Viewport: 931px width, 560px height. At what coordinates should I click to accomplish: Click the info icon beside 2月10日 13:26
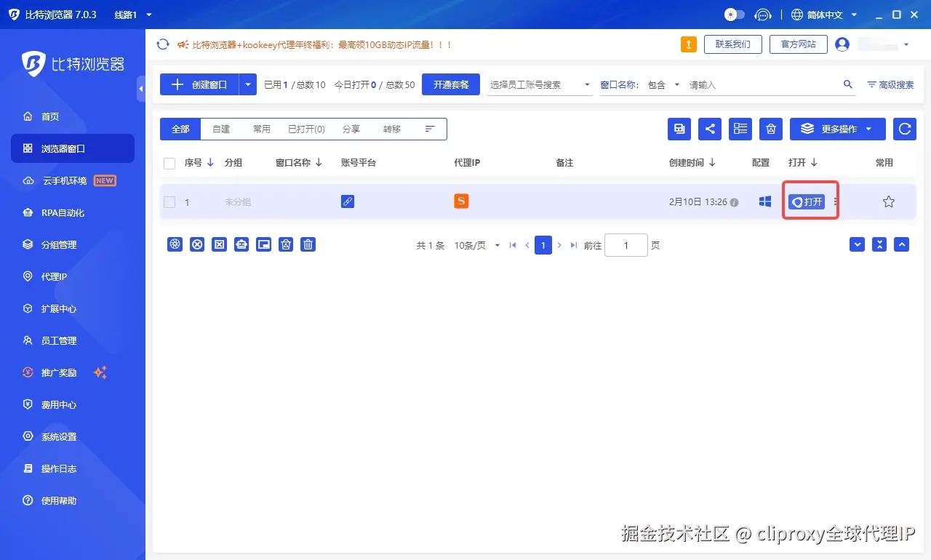tap(735, 202)
